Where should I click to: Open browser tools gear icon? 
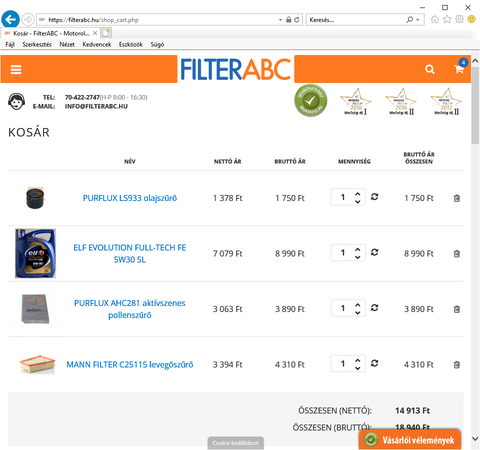pos(459,19)
